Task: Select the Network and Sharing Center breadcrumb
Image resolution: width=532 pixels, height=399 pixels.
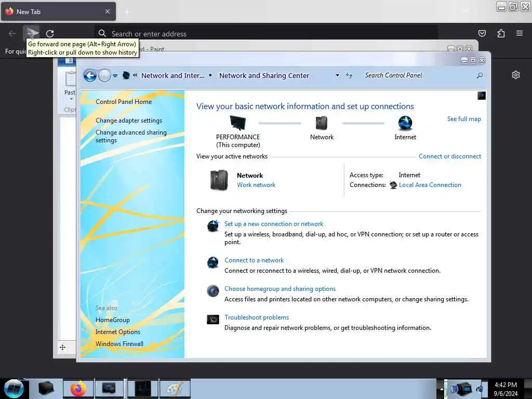Action: coord(264,75)
